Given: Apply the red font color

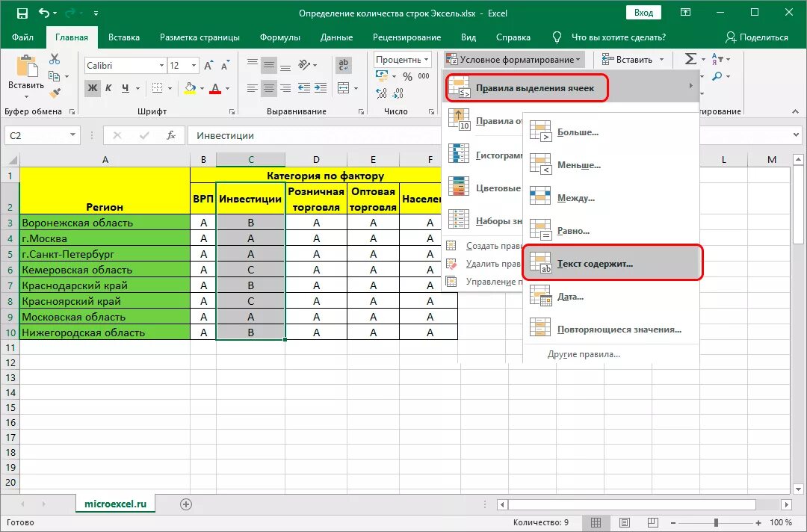Looking at the screenshot, I should (x=216, y=88).
